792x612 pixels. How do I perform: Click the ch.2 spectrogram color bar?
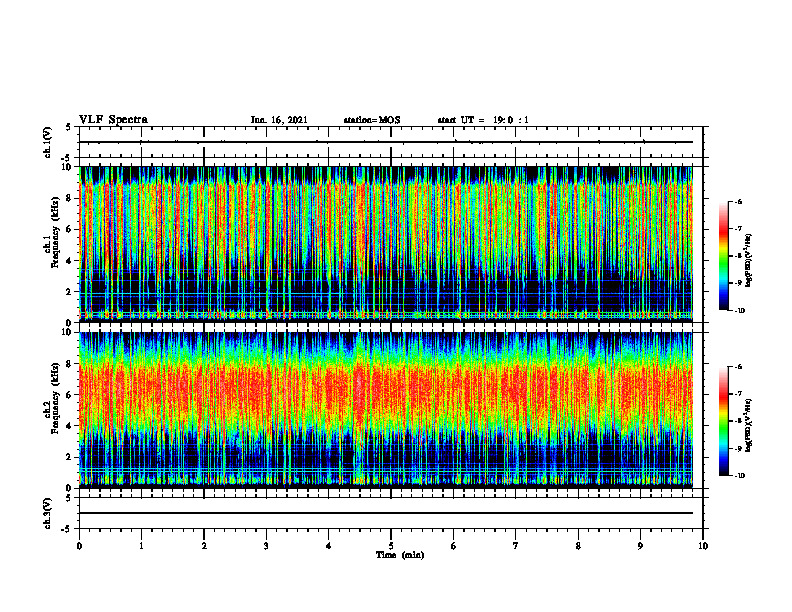[x=723, y=421]
